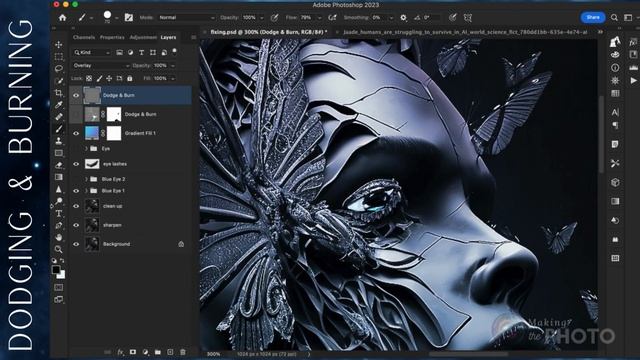Switch to the Adjustment tab
The width and height of the screenshot is (640, 360).
tap(143, 37)
